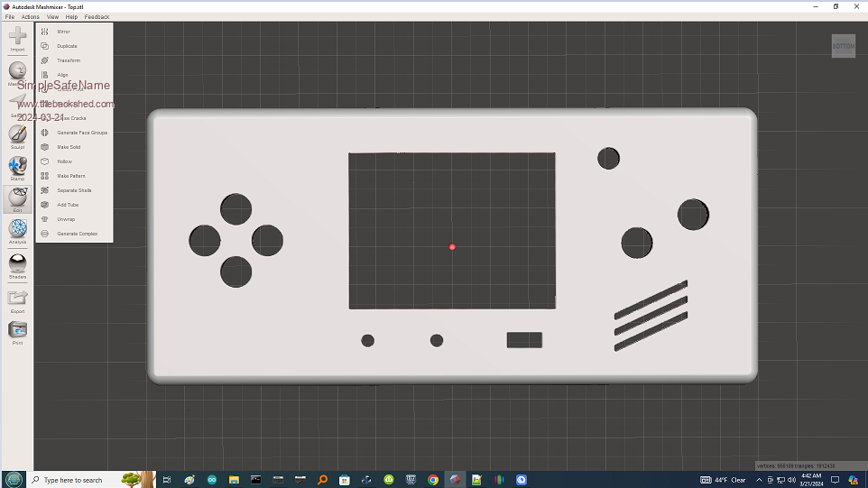Select Make Solid in Edit menu
The width and height of the screenshot is (868, 488).
pyautogui.click(x=69, y=147)
